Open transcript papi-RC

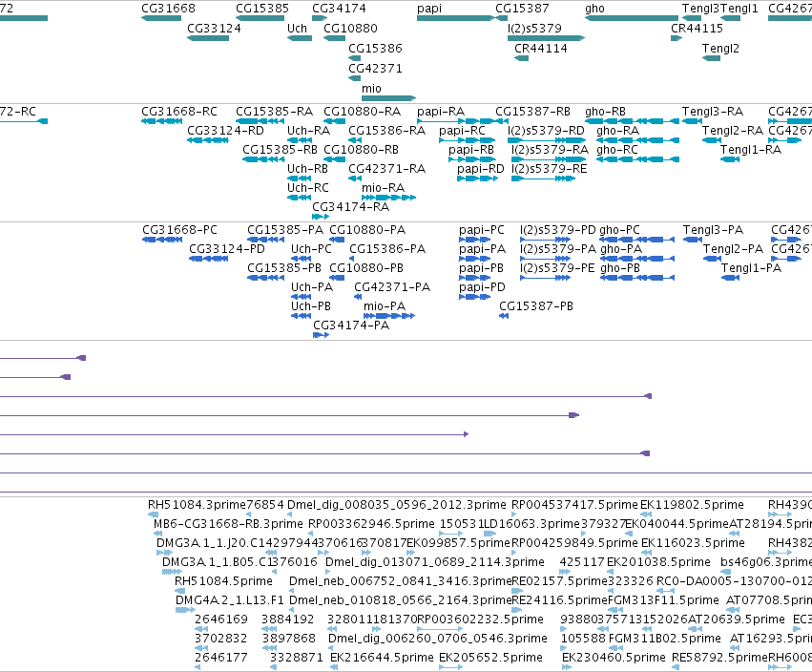coord(463,131)
